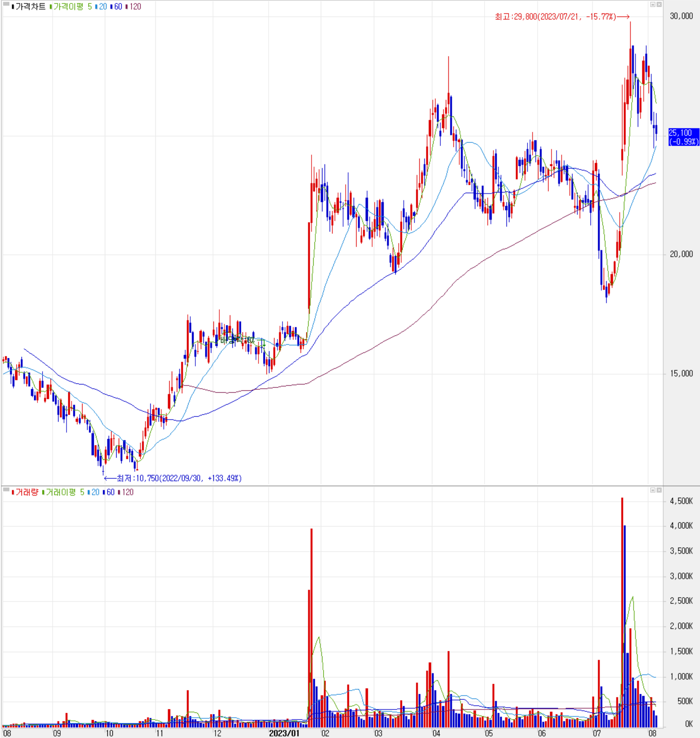Select the blue 60 price moving average legend
The width and height of the screenshot is (700, 738).
click(116, 7)
